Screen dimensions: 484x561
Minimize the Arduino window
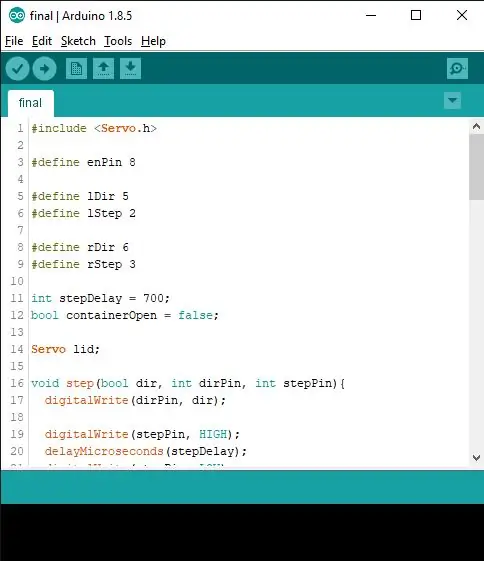[371, 15]
